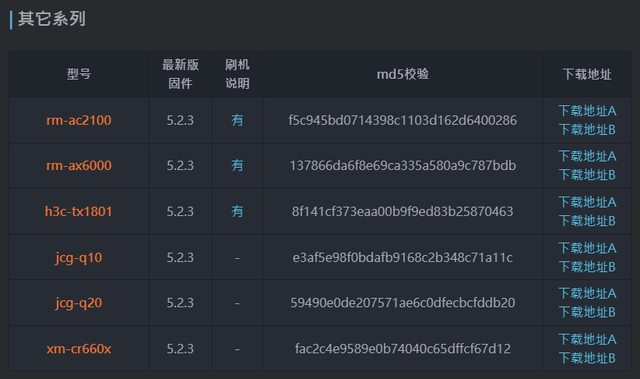
Task: Open the rm-ax6000 model link
Action: point(79,166)
